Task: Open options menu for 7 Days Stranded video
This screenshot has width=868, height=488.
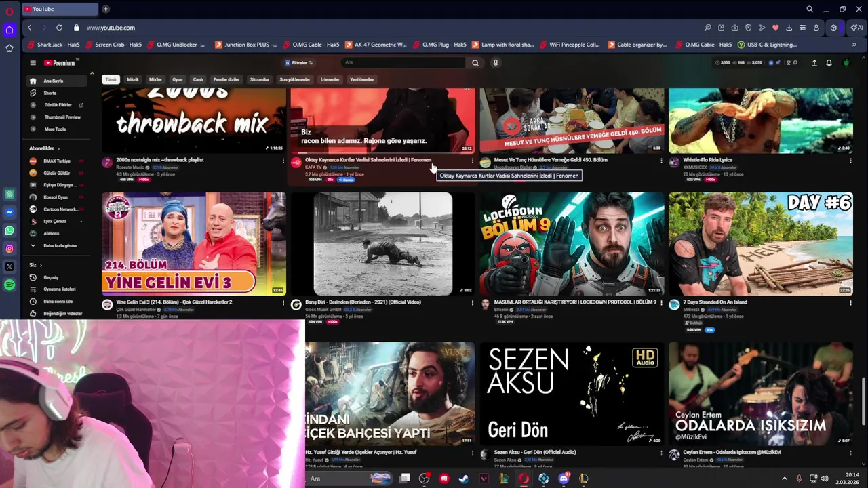Action: [850, 303]
